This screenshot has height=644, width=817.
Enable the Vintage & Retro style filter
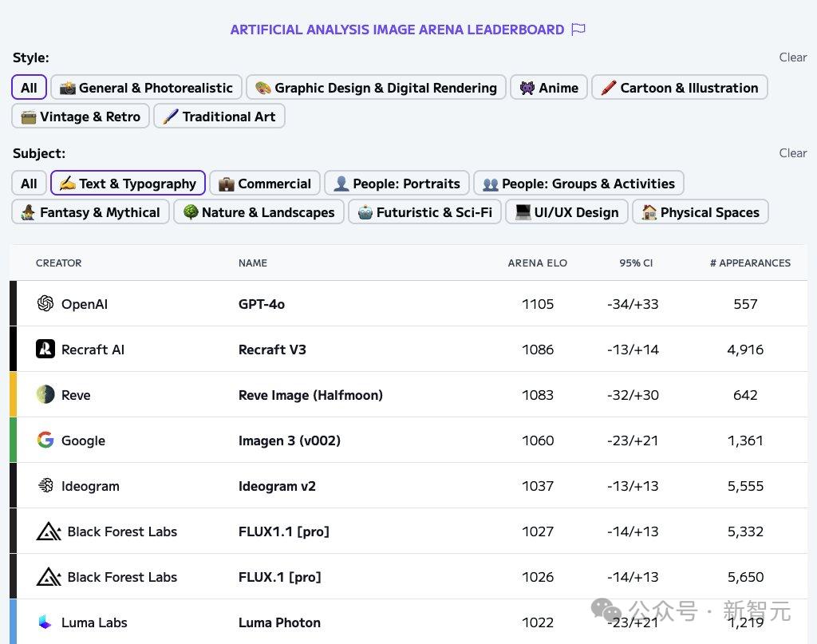[x=81, y=117]
